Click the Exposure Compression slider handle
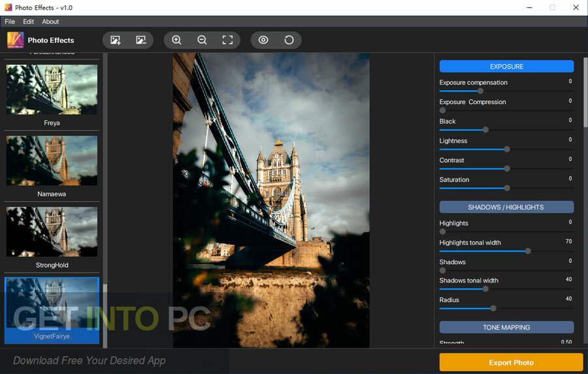Viewport: 588px width, 374px height. tap(442, 110)
